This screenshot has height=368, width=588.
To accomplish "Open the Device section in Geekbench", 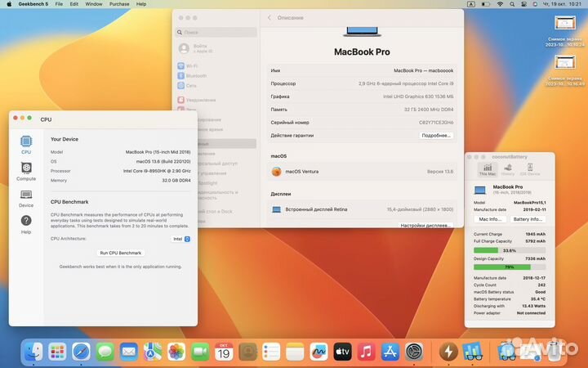I will (26, 198).
